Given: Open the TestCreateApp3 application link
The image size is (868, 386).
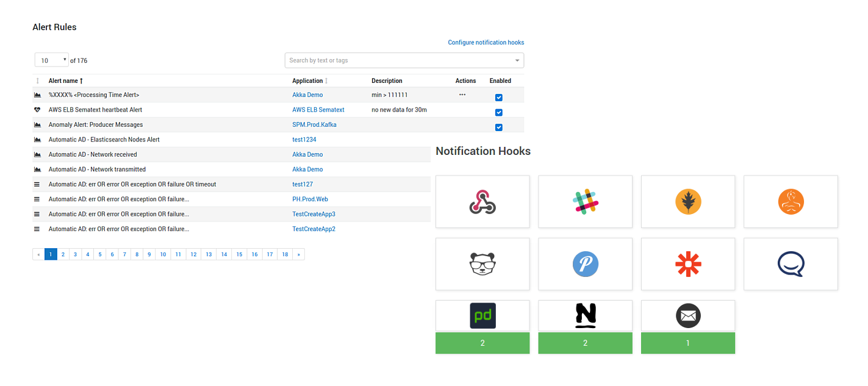Looking at the screenshot, I should tap(314, 214).
